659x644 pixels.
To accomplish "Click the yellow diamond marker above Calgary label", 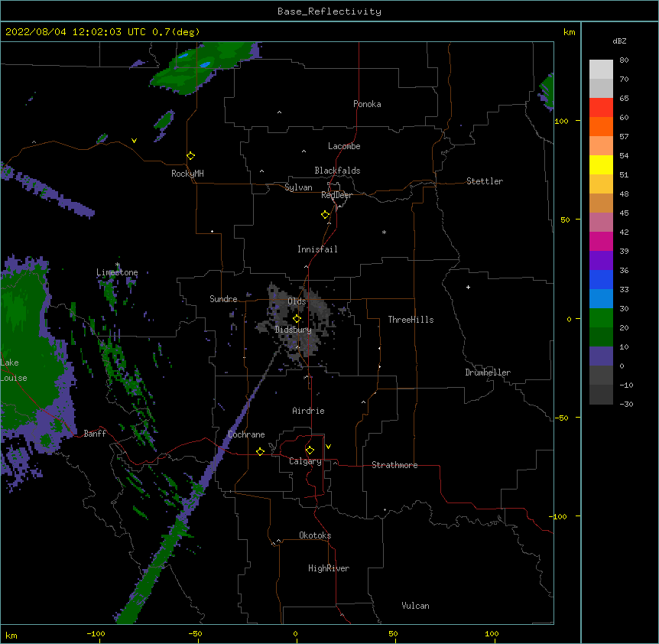I will [310, 450].
